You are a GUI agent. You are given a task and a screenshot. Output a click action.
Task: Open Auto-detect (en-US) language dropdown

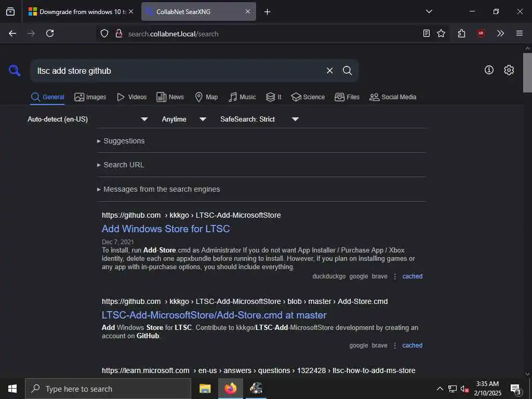(x=88, y=119)
